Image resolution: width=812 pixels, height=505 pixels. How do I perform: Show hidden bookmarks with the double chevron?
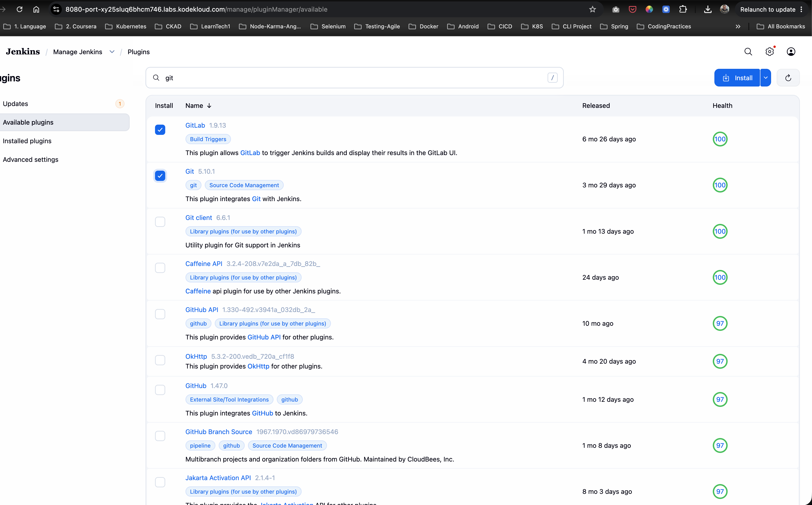[x=738, y=26]
